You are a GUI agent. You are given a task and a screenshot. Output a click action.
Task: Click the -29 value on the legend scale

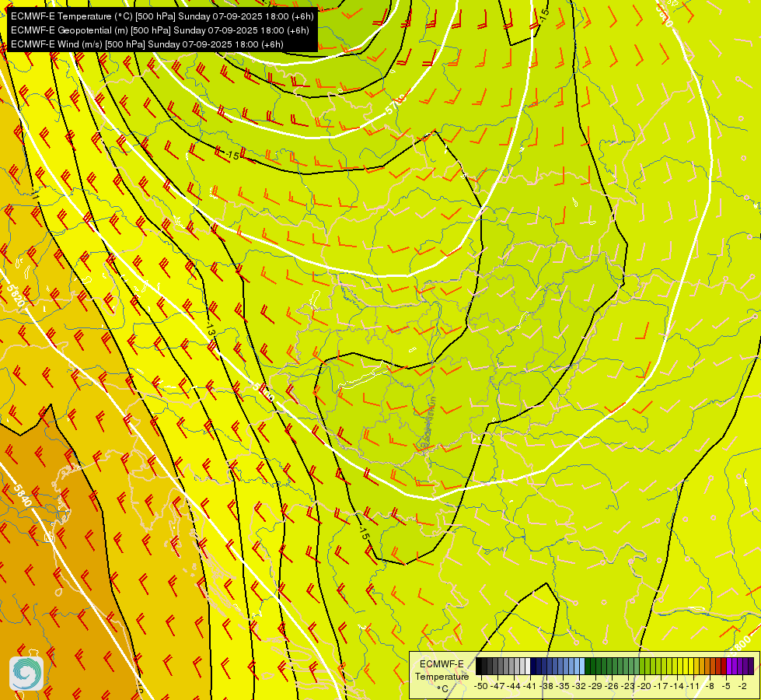click(x=595, y=687)
